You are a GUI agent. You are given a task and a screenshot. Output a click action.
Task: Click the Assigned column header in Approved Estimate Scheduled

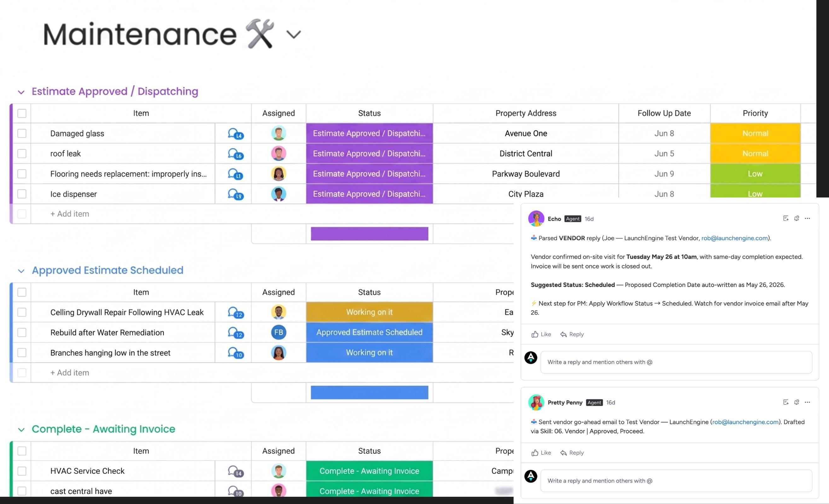[279, 293]
